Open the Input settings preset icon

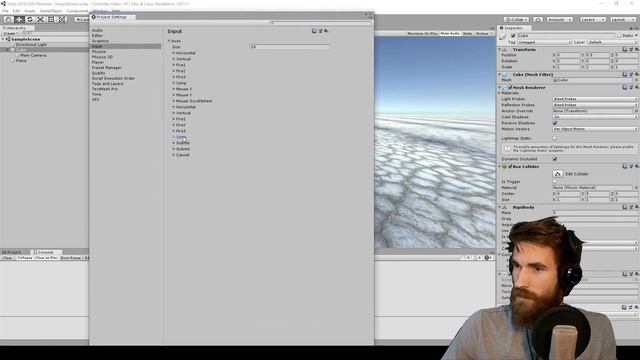click(x=320, y=31)
